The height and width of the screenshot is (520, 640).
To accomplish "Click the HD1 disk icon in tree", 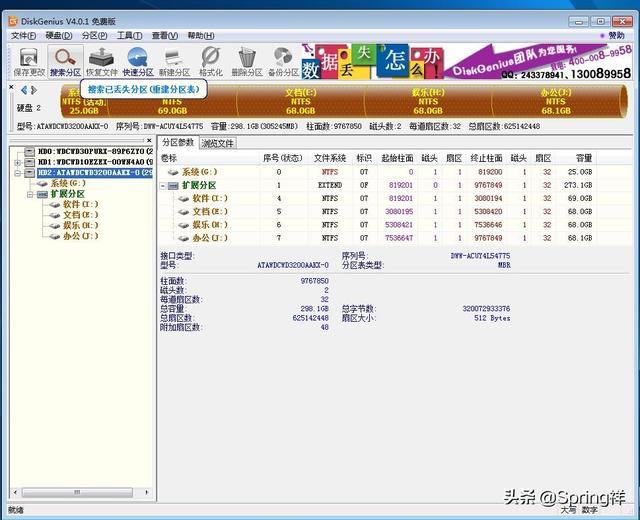I will point(29,162).
